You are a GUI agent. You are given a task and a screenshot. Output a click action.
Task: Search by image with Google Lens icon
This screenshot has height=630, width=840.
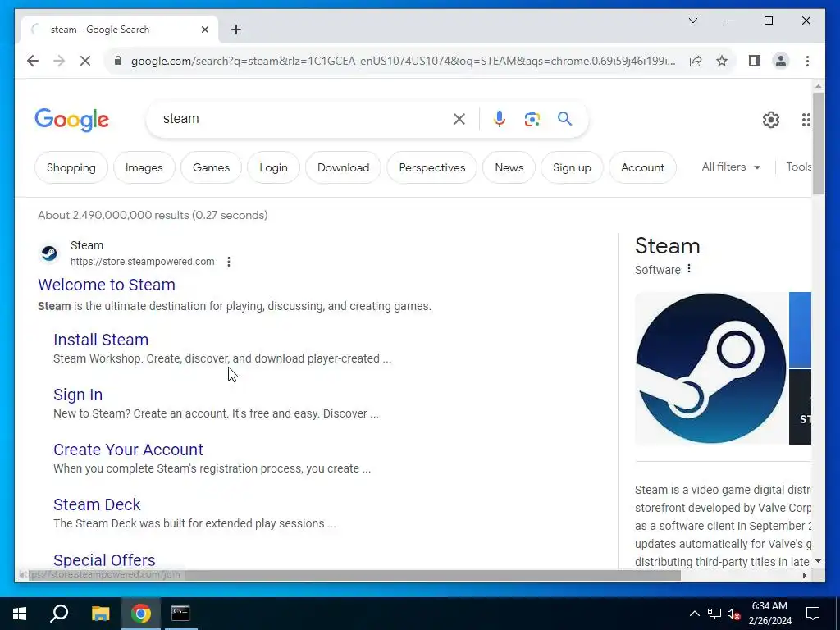tap(532, 119)
